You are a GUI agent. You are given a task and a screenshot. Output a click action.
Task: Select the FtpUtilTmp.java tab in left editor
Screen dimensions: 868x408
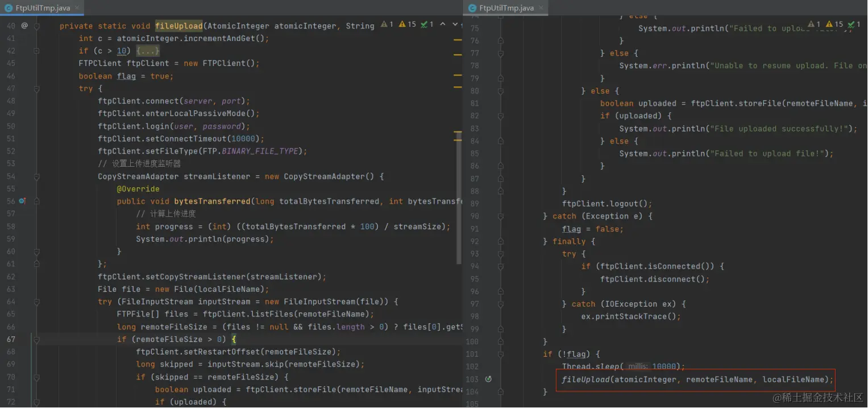point(43,8)
